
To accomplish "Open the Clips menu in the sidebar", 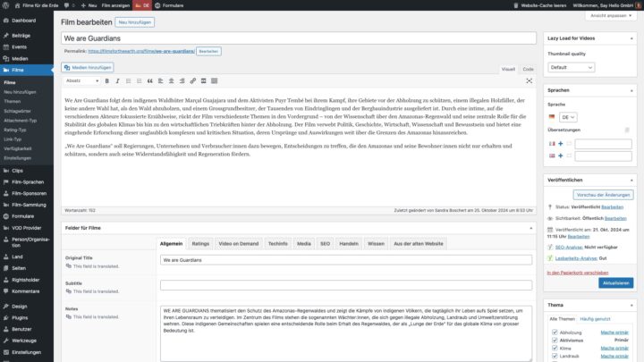I will [x=18, y=170].
